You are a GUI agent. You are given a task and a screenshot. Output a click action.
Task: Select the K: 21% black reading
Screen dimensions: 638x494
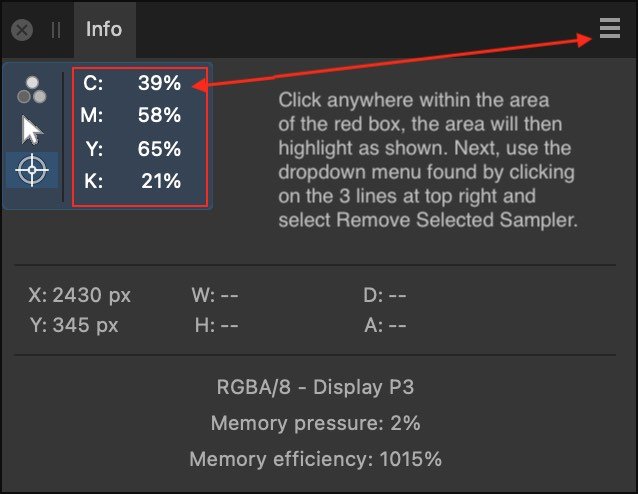133,181
